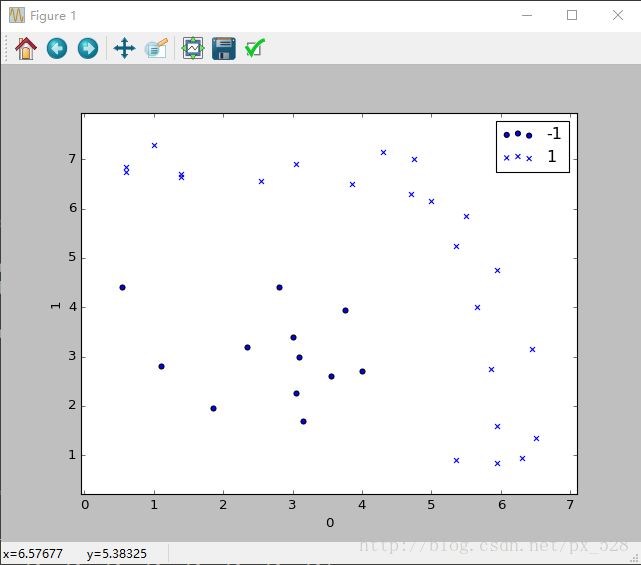Activate the Zoom to rectangle tool
Image resolution: width=641 pixels, height=565 pixels.
pos(156,48)
